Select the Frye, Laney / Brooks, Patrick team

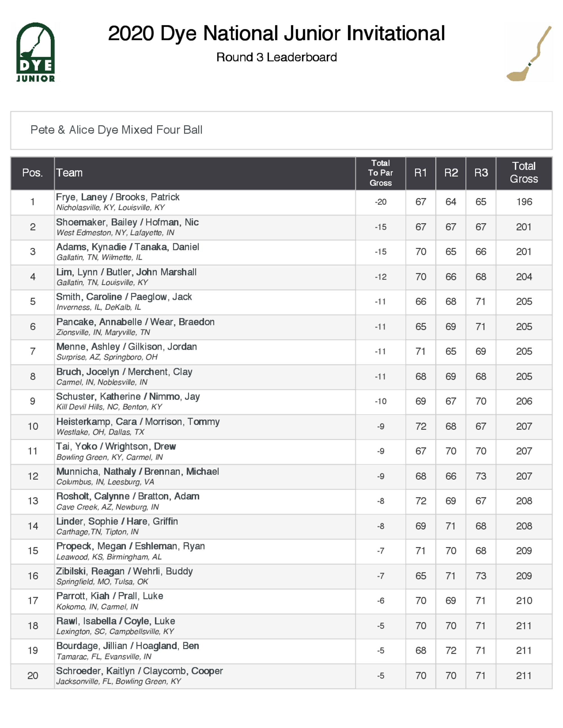pos(118,197)
